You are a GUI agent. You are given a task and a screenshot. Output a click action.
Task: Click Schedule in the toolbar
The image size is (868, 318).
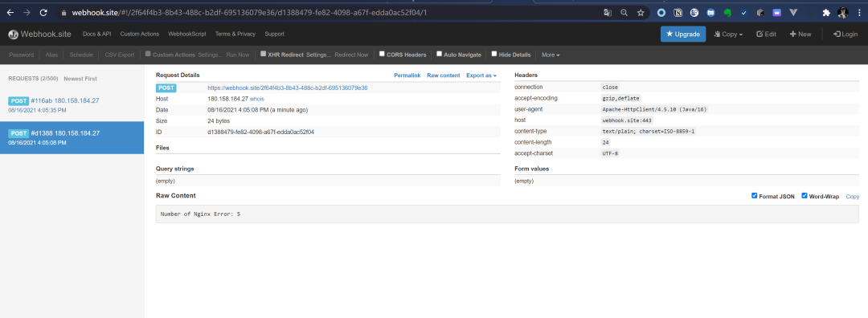(x=81, y=55)
